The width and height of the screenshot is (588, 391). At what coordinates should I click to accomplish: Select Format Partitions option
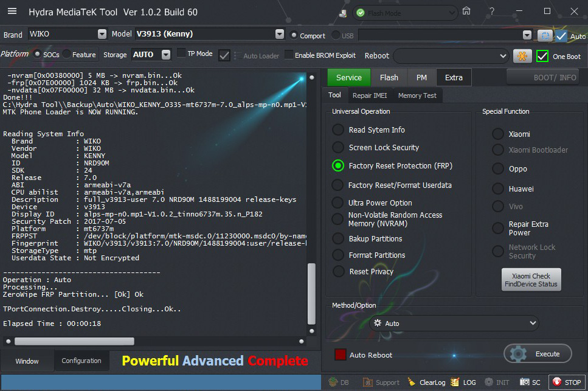tap(338, 255)
